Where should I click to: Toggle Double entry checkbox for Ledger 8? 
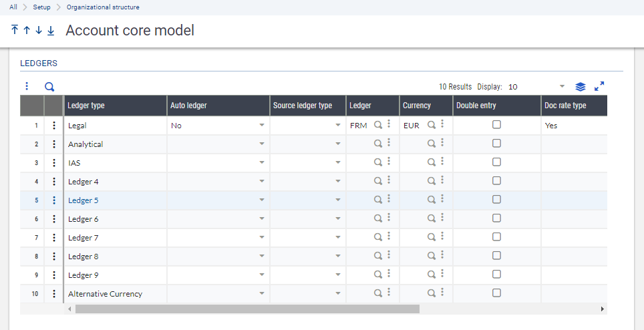click(496, 256)
